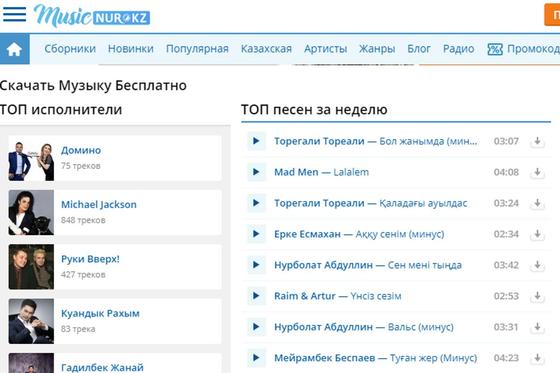Play Мейрамбек Беспаев — Туған жер

[x=256, y=358]
